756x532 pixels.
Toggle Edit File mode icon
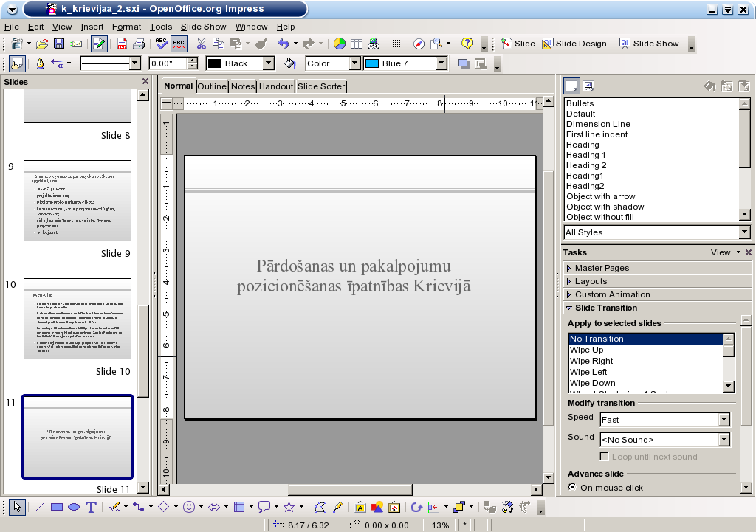tap(99, 44)
